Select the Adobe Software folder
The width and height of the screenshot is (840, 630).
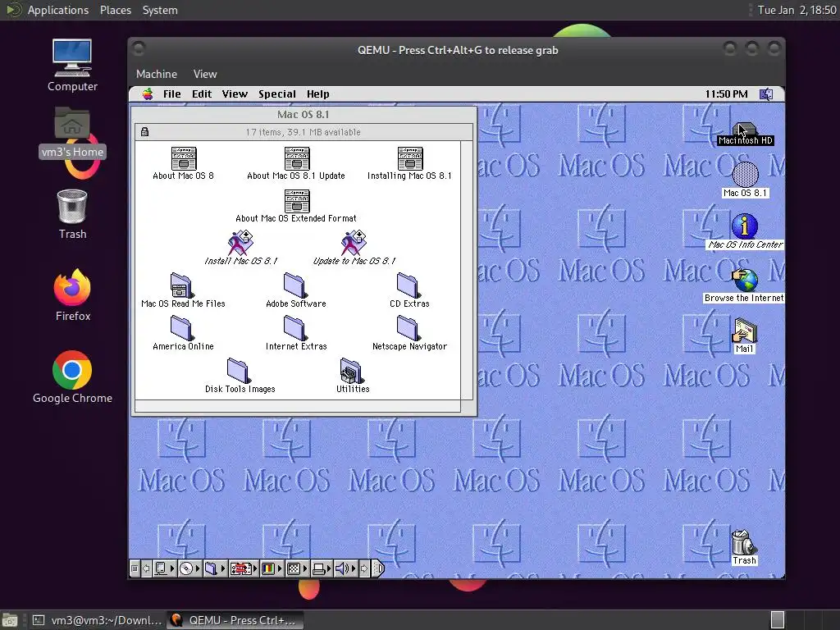[x=295, y=291]
